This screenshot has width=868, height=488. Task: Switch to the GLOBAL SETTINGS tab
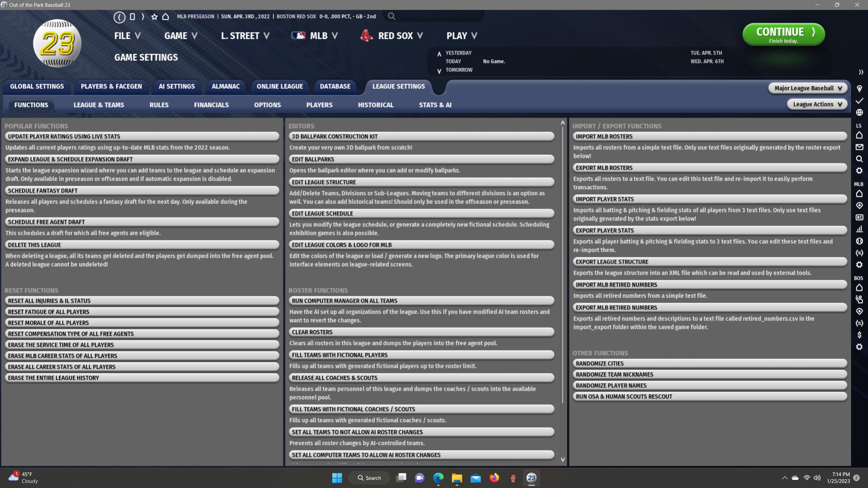(x=37, y=86)
